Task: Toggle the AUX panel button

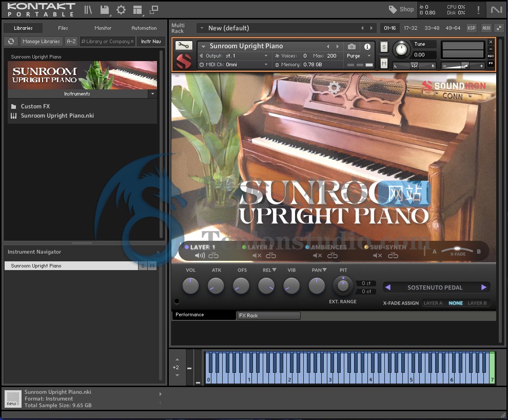Action: 486,28
